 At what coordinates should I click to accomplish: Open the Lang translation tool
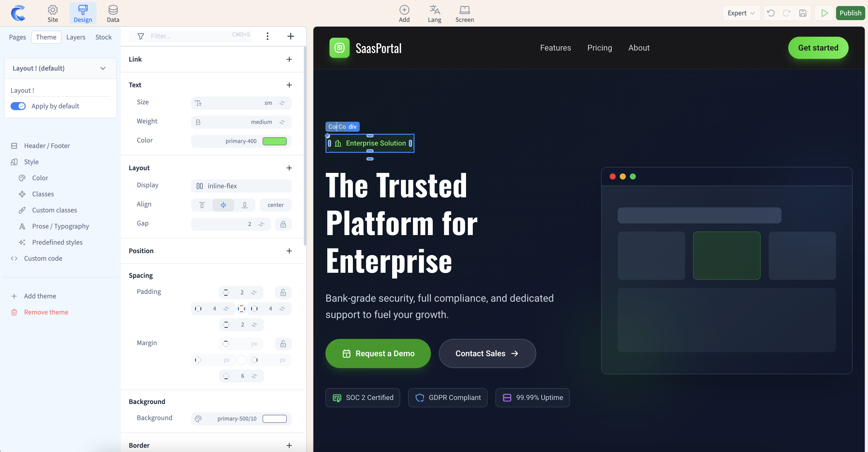(434, 14)
